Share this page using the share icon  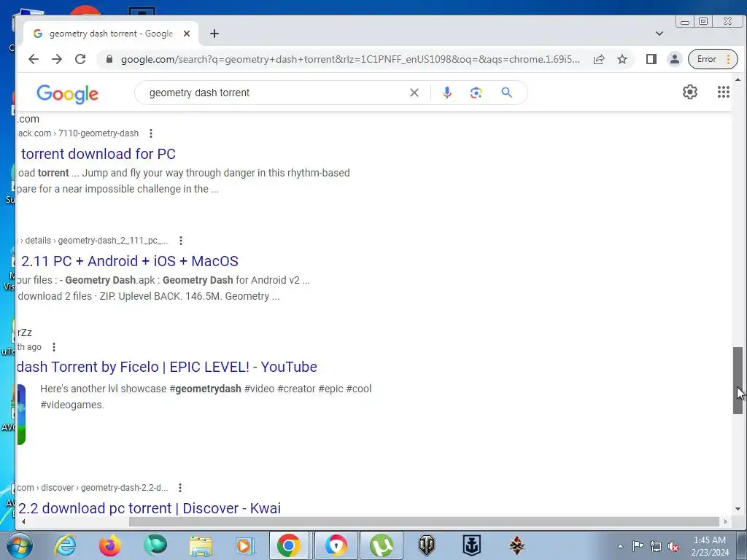(x=599, y=59)
